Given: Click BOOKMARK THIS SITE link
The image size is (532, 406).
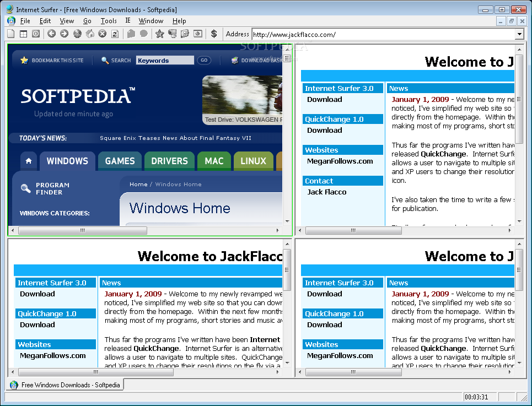Looking at the screenshot, I should pyautogui.click(x=58, y=61).
